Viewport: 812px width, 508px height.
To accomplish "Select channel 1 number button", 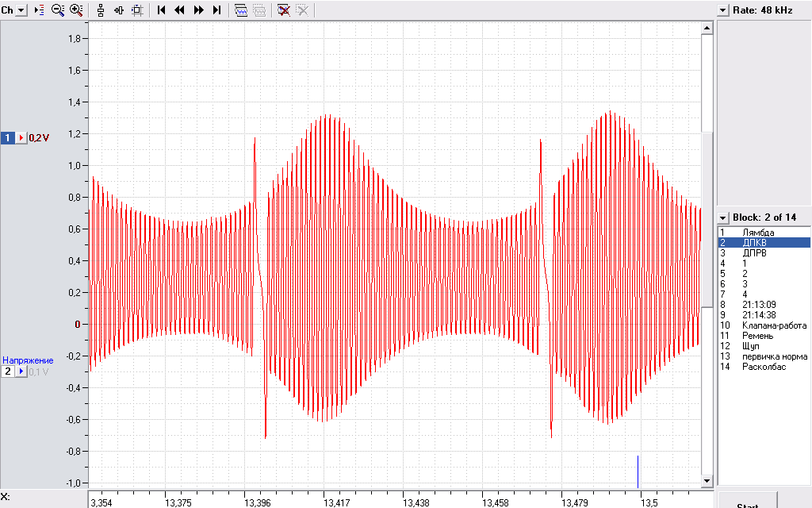I will (8, 138).
